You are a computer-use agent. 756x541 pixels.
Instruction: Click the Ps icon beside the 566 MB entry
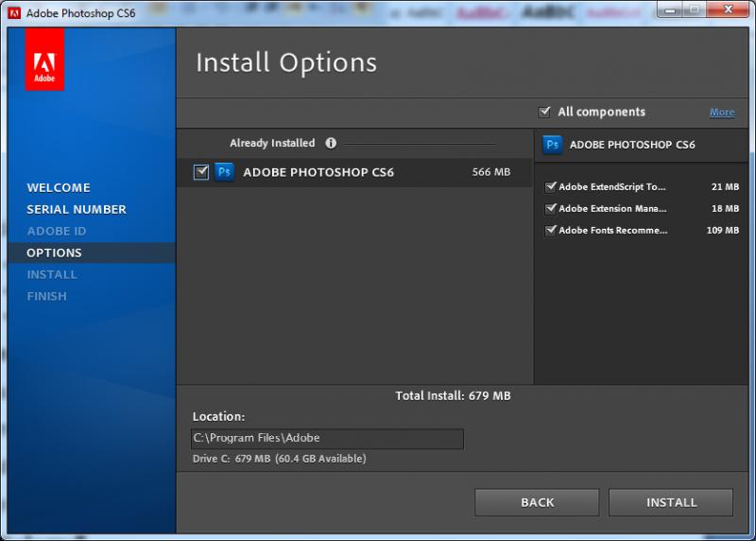[224, 172]
